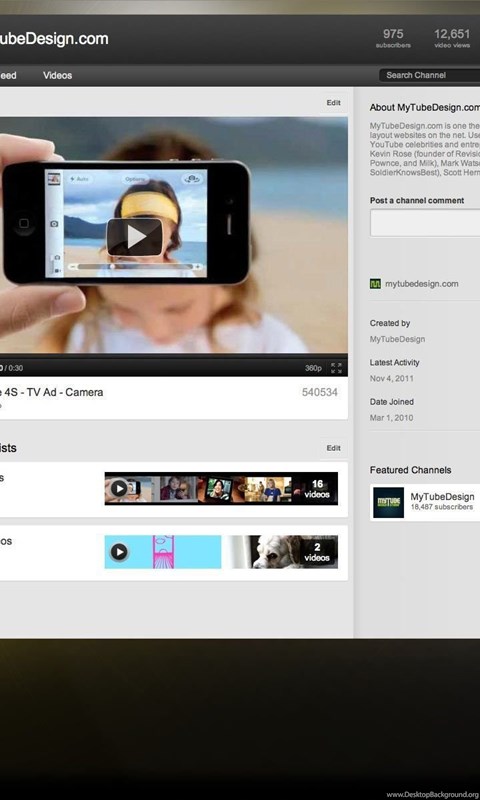Viewport: 480px width, 800px height.
Task: Click Edit above the featured video
Action: [334, 103]
